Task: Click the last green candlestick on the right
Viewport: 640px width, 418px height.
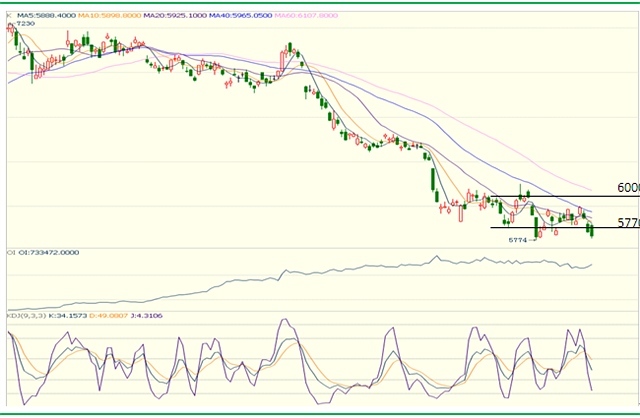Action: [x=592, y=230]
